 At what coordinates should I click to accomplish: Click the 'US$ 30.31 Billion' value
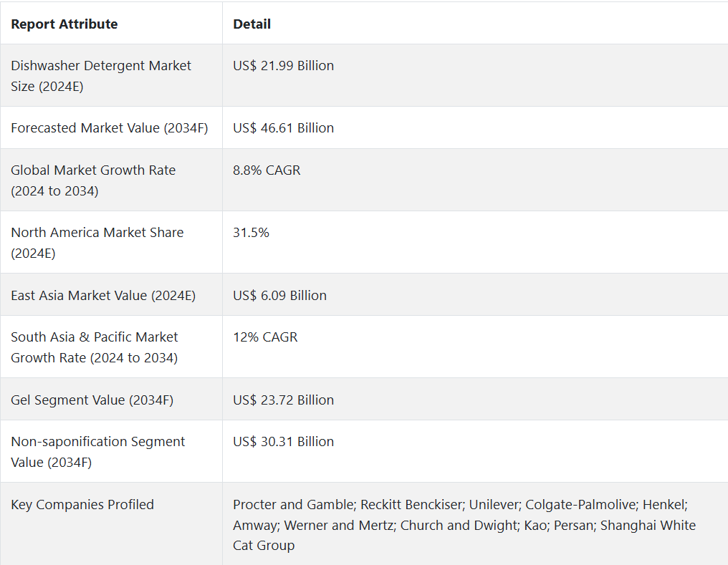tap(284, 441)
